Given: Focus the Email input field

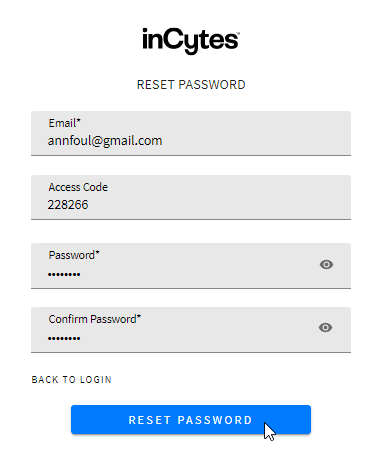Looking at the screenshot, I should [x=191, y=133].
